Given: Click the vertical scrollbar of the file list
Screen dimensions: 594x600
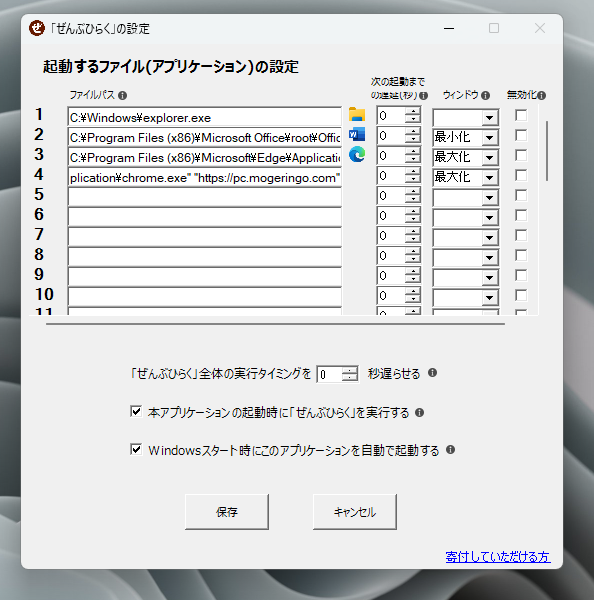Looking at the screenshot, I should point(547,150).
